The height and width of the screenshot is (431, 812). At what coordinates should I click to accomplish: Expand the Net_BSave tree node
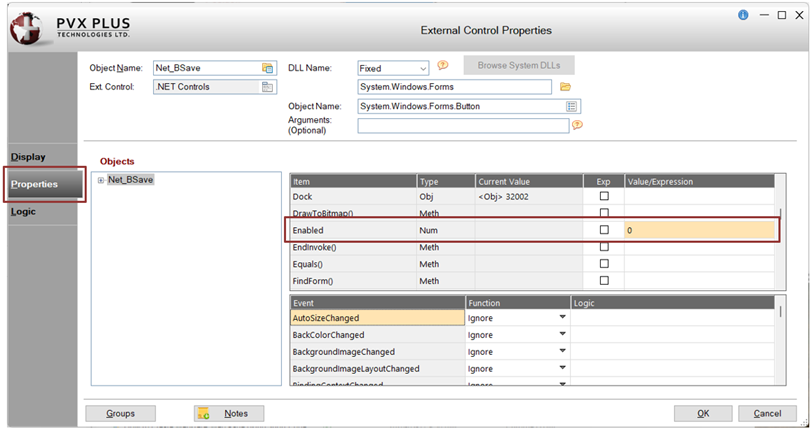(100, 180)
